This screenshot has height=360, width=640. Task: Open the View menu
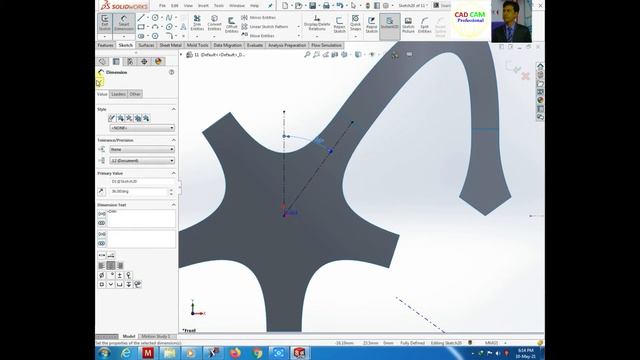(188, 6)
